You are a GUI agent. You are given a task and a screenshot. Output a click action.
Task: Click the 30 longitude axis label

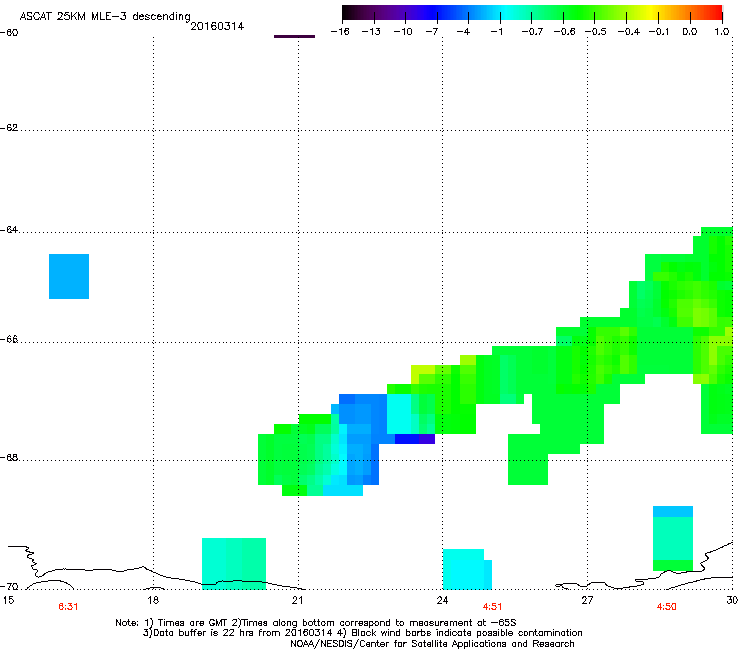732,600
